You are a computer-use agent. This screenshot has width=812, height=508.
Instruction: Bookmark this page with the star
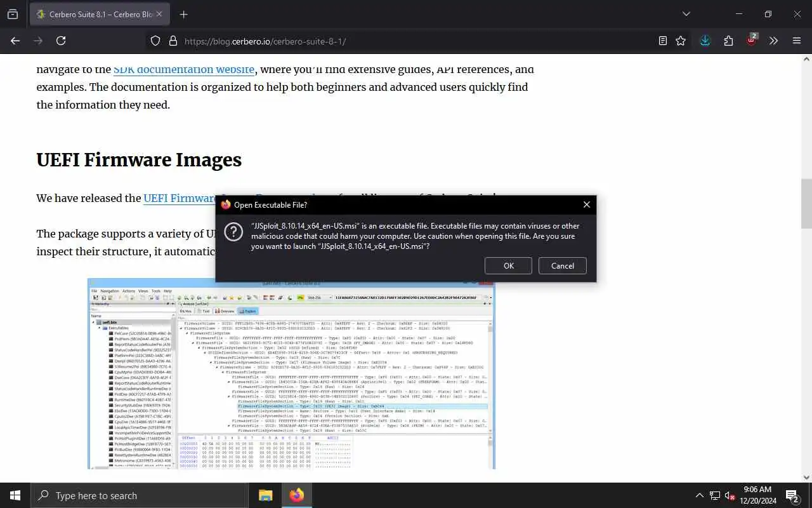[681, 41]
